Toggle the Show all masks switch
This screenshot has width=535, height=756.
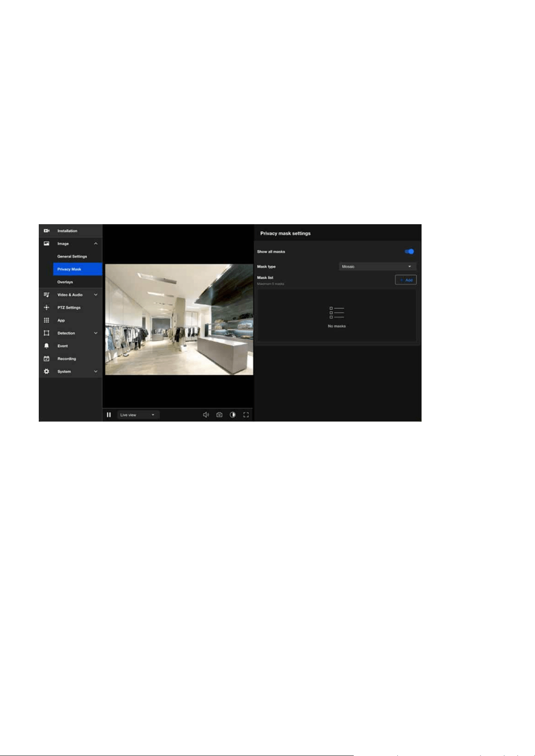[409, 252]
